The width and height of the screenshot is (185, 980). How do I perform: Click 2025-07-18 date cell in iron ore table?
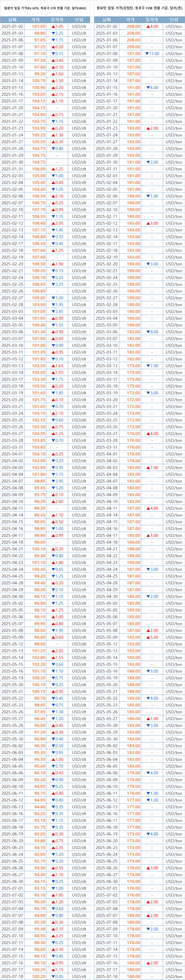(x=12, y=977)
